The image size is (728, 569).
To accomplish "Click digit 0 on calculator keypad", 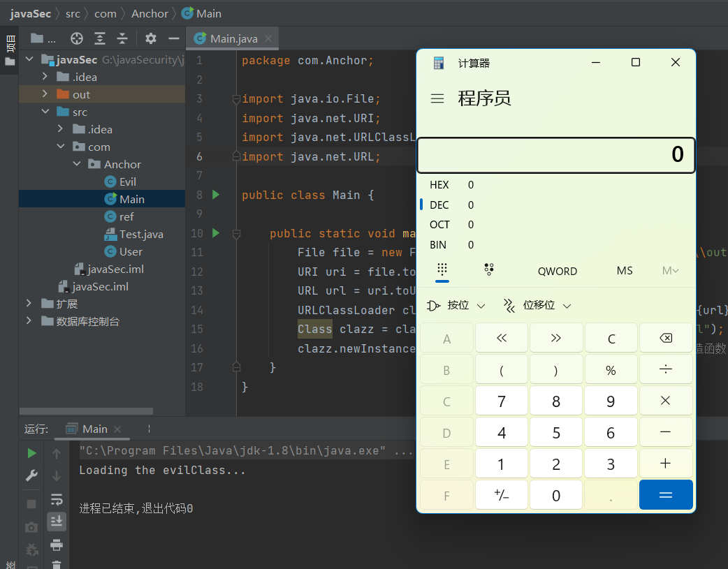I will pos(555,495).
